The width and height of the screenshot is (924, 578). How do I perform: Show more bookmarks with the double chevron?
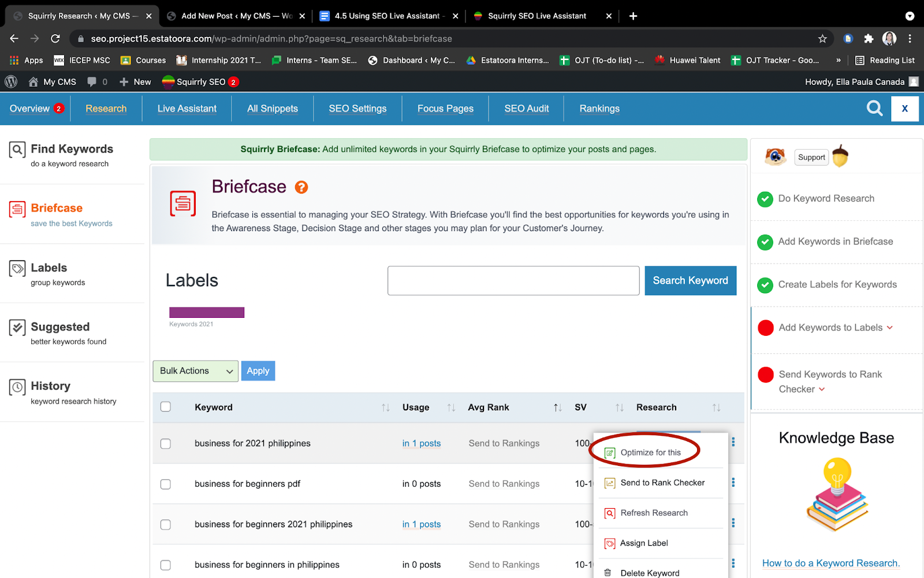click(x=839, y=60)
